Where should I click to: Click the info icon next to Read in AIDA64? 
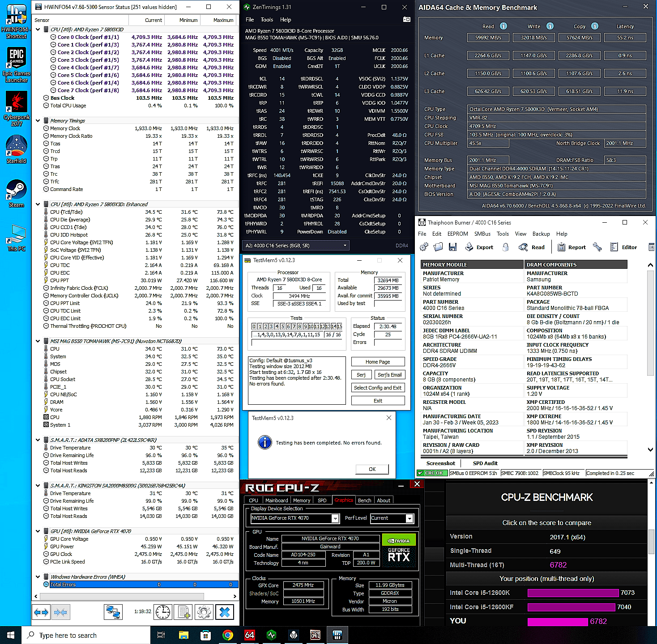tap(503, 26)
